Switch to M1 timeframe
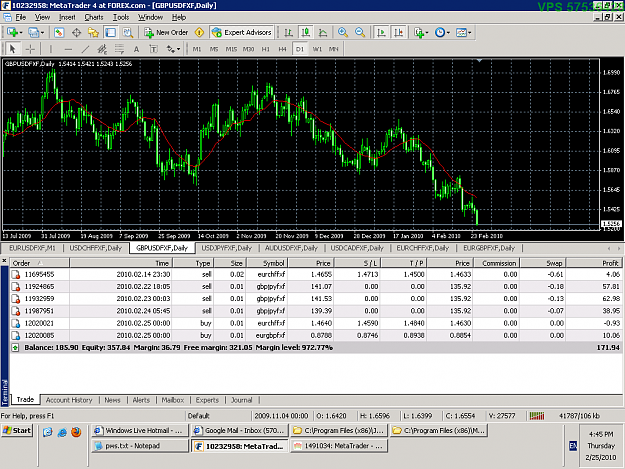The height and width of the screenshot is (469, 625). coord(197,49)
